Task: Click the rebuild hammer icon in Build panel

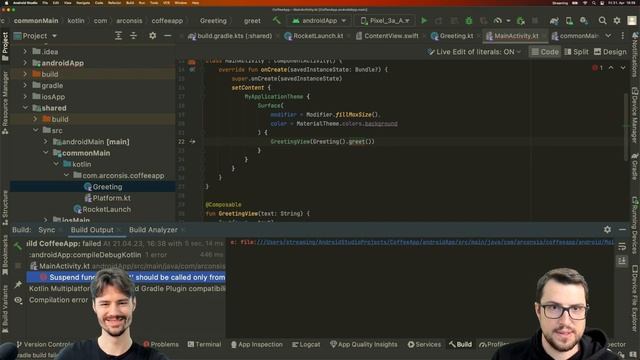Action: (x=18, y=246)
